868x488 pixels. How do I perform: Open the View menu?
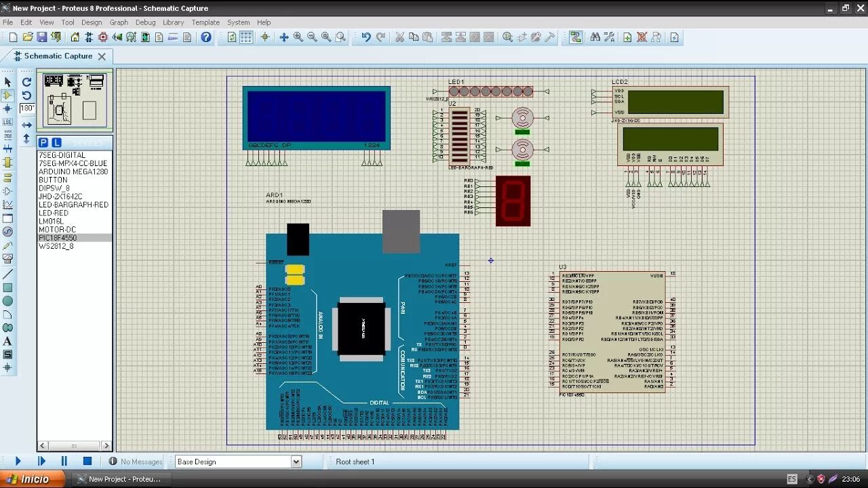point(46,22)
